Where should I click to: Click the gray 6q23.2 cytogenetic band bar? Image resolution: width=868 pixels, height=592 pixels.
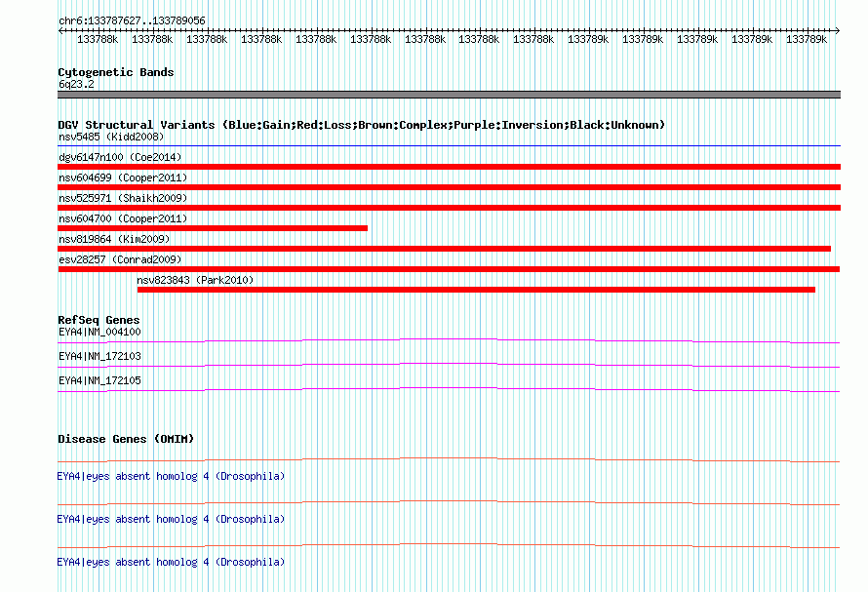449,95
